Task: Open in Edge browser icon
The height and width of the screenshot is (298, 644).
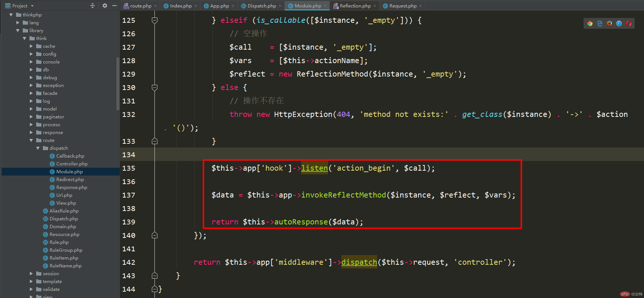Action: (x=600, y=24)
